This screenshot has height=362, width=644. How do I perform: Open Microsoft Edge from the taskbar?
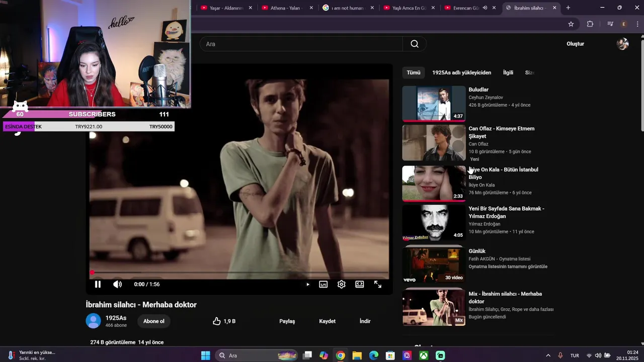point(373,355)
